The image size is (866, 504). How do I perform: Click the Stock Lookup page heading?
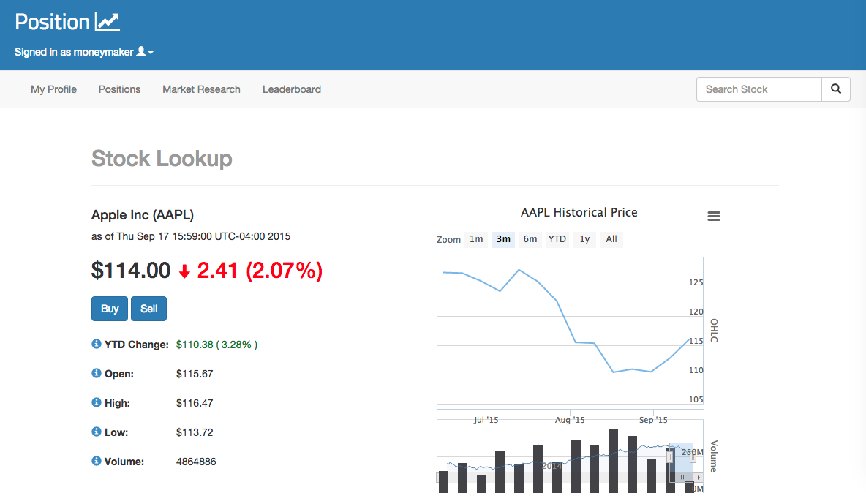click(x=161, y=158)
